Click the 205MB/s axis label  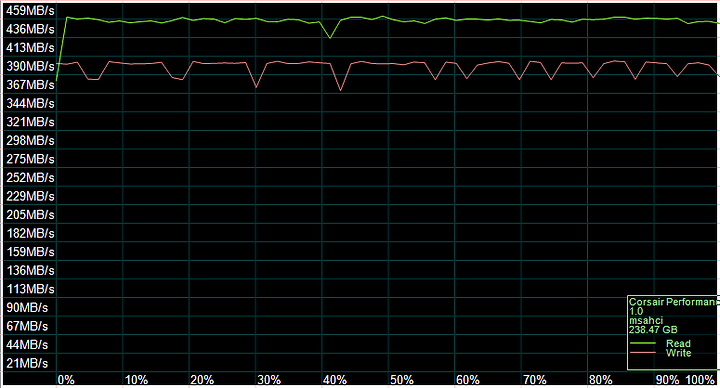point(30,215)
